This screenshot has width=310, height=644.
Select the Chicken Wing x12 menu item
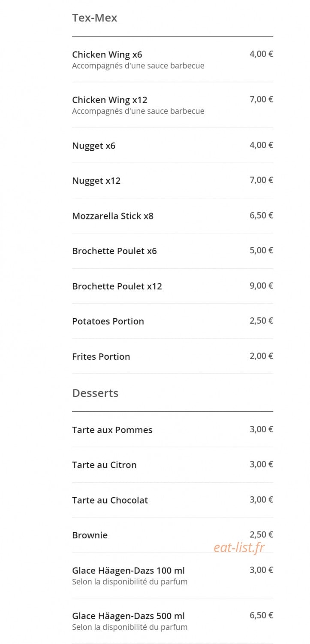(172, 105)
